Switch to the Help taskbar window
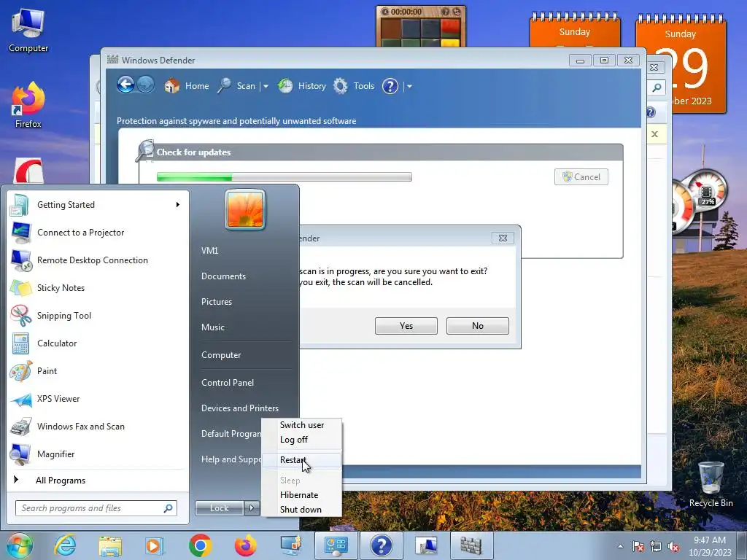The width and height of the screenshot is (747, 560). (381, 545)
